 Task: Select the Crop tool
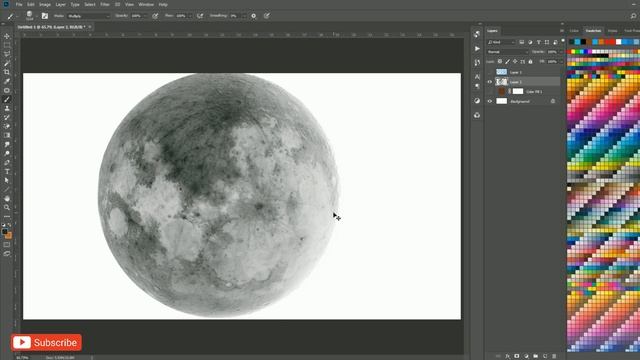click(7, 72)
